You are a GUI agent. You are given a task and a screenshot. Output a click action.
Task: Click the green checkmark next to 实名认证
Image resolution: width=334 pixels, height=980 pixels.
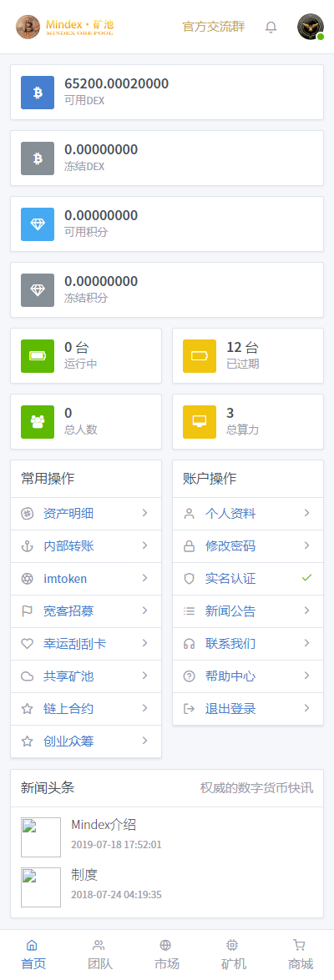[x=306, y=578]
